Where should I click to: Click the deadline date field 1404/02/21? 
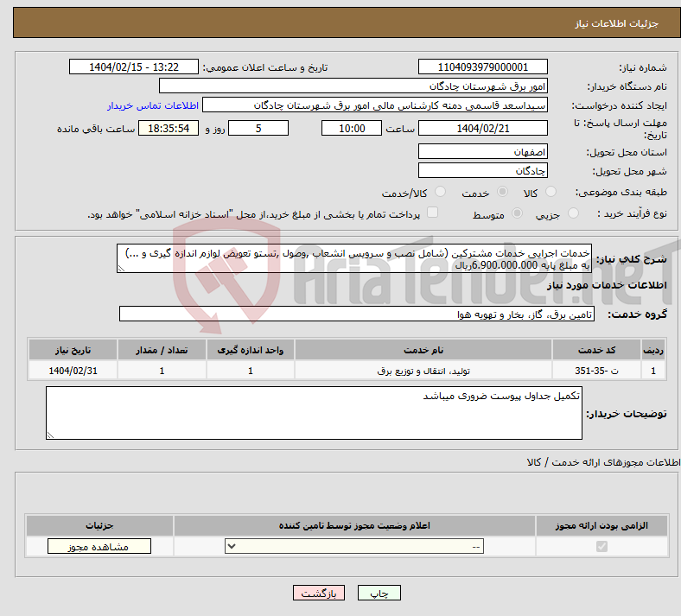tap(482, 128)
